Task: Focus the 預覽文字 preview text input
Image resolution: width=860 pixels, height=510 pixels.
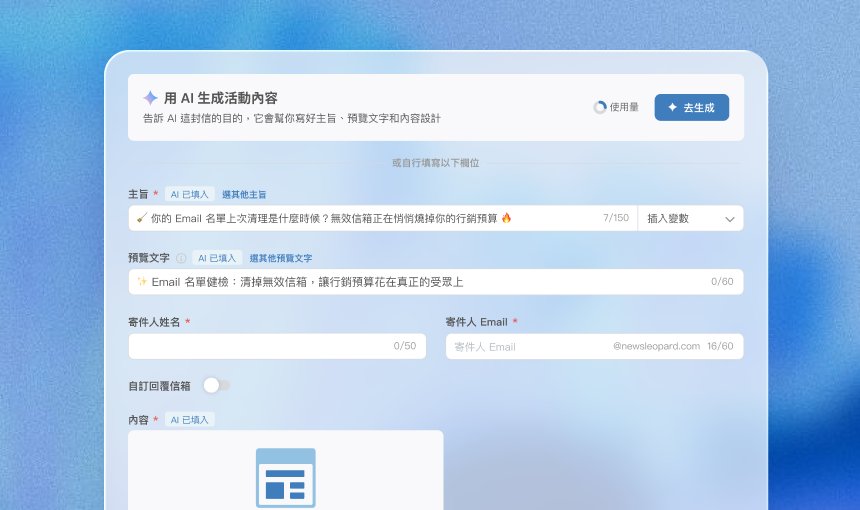Action: [x=436, y=282]
